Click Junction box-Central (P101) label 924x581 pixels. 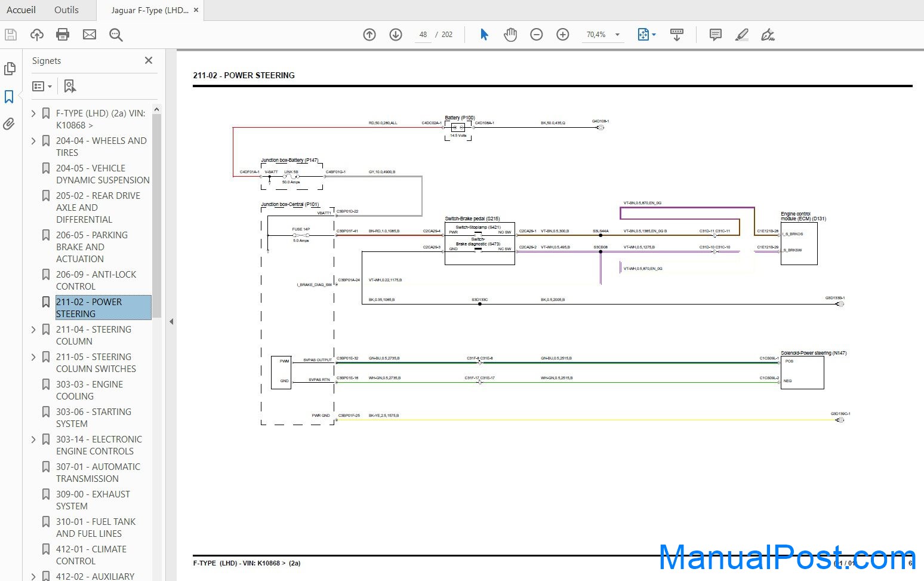coord(290,204)
